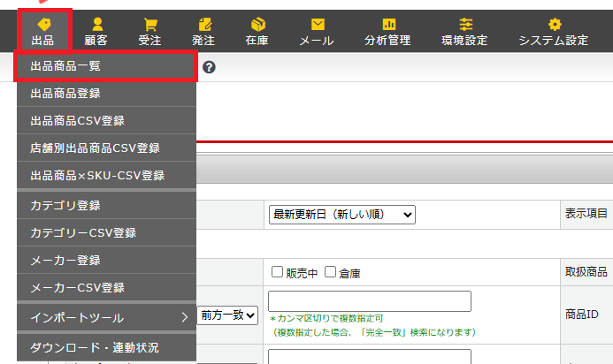Open 環境設定 sliders icon
This screenshot has width=613, height=364.
[465, 24]
